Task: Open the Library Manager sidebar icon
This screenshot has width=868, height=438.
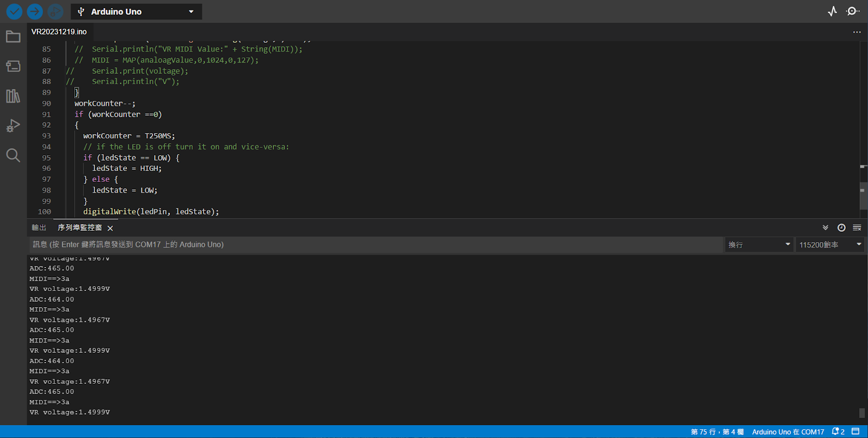Action: click(13, 96)
